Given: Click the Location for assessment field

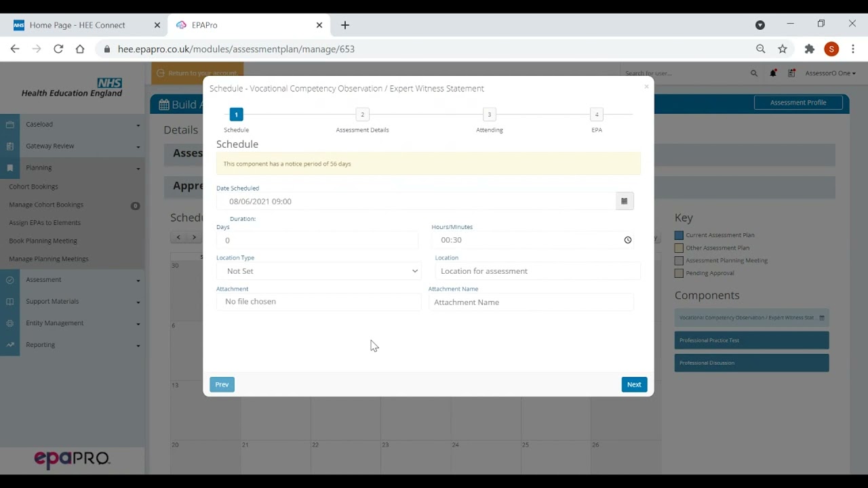Looking at the screenshot, I should [538, 271].
